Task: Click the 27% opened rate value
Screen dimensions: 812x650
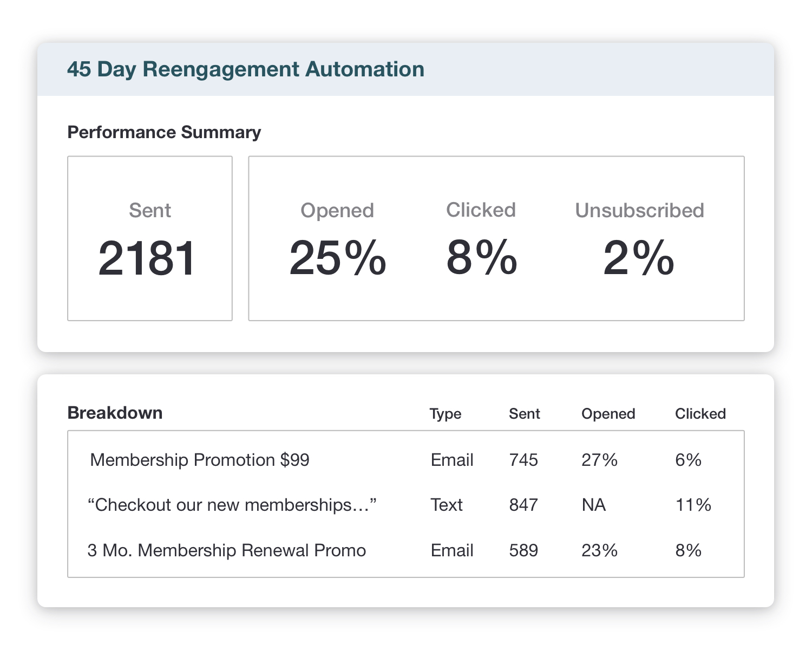Action: point(599,460)
